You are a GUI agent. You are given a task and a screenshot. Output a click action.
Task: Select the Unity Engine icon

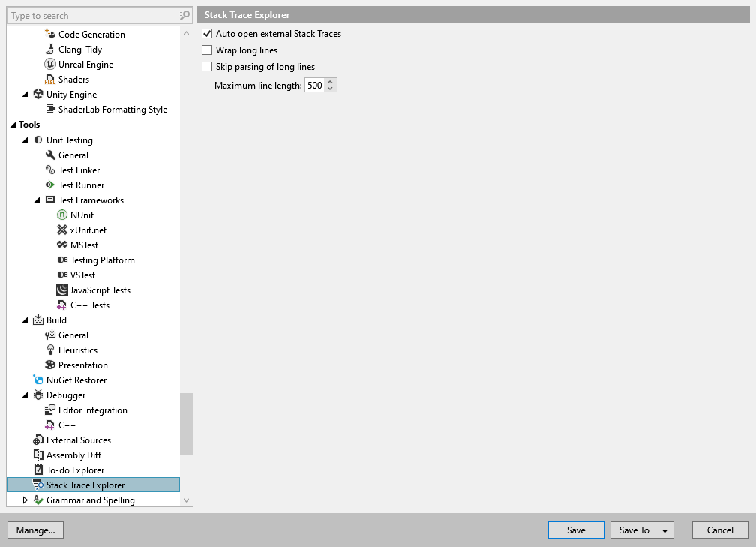coord(38,94)
